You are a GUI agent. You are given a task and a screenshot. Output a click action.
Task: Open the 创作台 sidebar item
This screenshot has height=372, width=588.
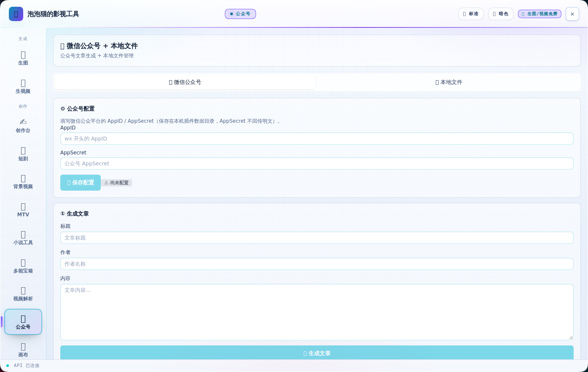(x=23, y=126)
